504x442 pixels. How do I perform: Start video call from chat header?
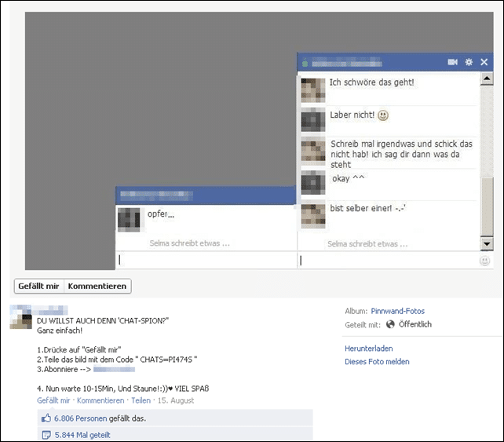pos(452,62)
